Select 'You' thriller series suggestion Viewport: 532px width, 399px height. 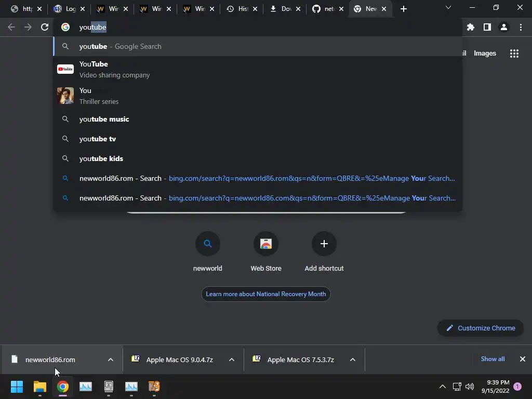click(258, 96)
